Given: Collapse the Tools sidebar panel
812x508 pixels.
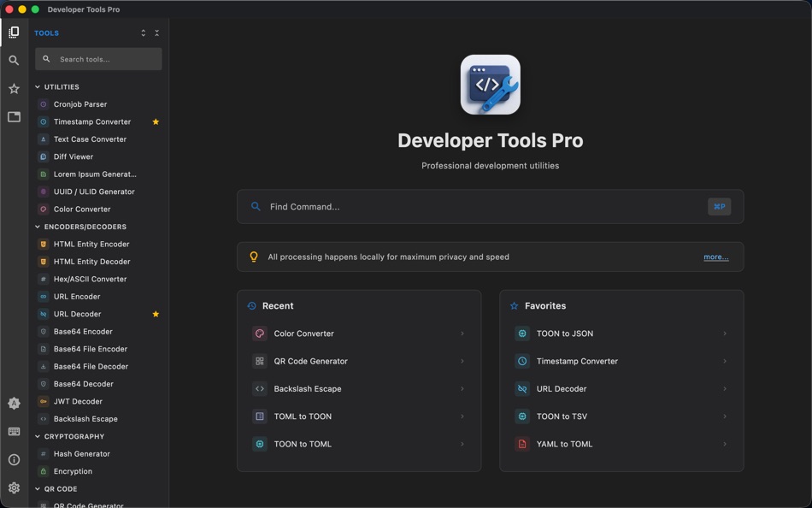Looking at the screenshot, I should [157, 32].
